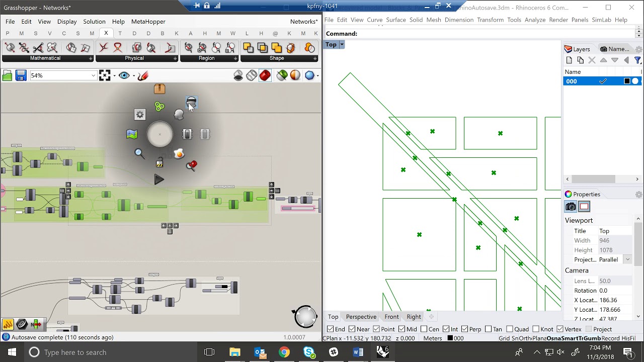Open the preview eye options dropdown arrow

(133, 76)
